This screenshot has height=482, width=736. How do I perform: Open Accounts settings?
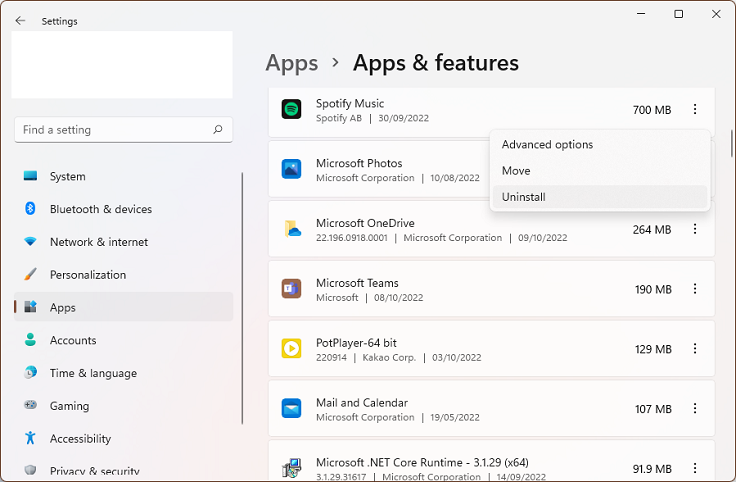pos(123,340)
